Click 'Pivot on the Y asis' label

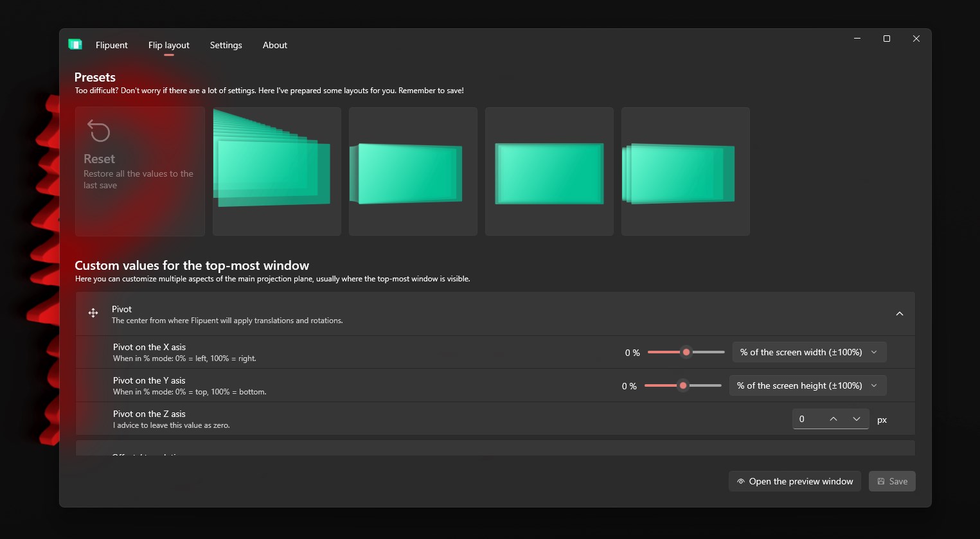(x=149, y=380)
